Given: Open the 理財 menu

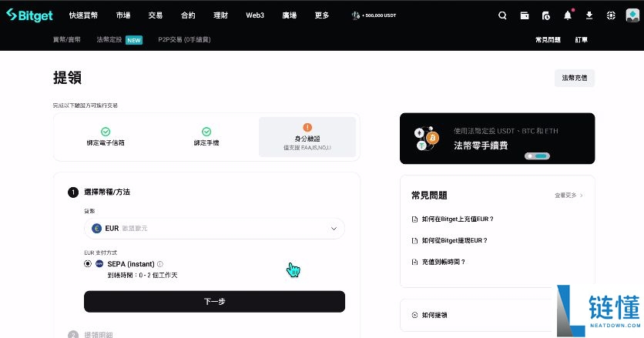Looking at the screenshot, I should [220, 15].
